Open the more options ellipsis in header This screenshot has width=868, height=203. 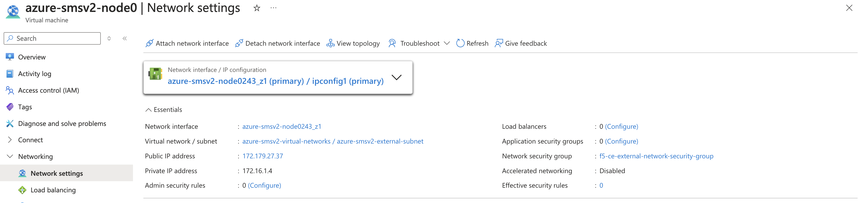pyautogui.click(x=273, y=8)
